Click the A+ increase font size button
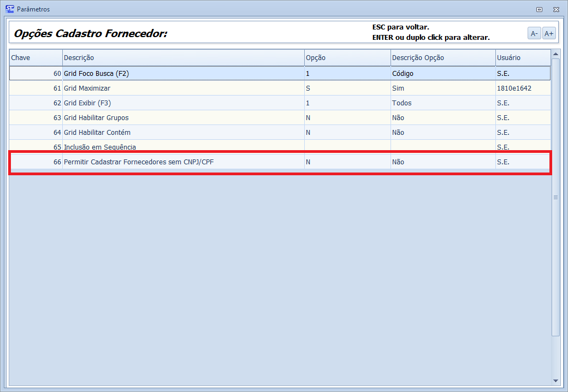The width and height of the screenshot is (568, 392). pos(549,33)
